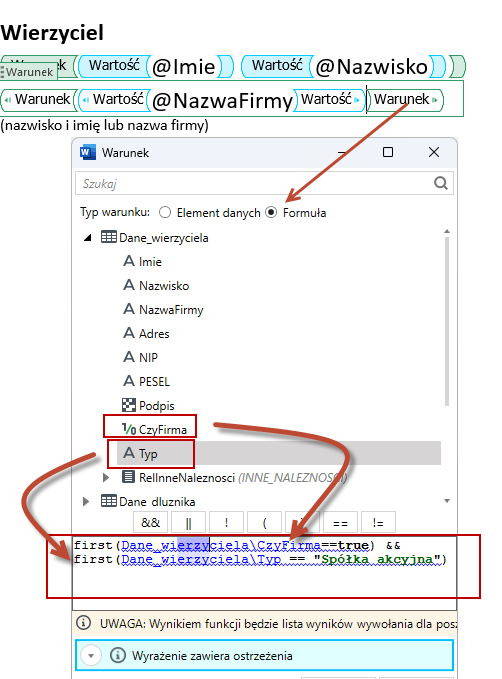This screenshot has height=679, width=502.
Task: Click the @Nazwisko value content control
Action: click(372, 67)
